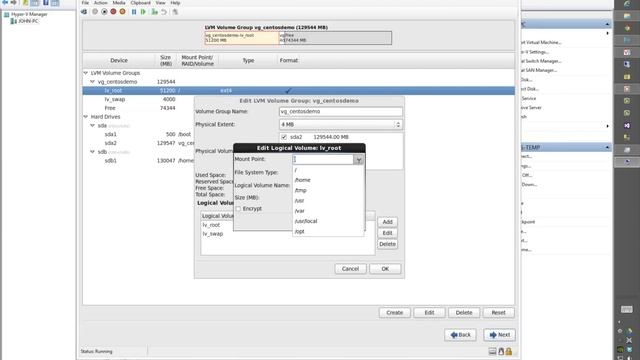Click the rightmost VM toolbar icon

tap(175, 12)
